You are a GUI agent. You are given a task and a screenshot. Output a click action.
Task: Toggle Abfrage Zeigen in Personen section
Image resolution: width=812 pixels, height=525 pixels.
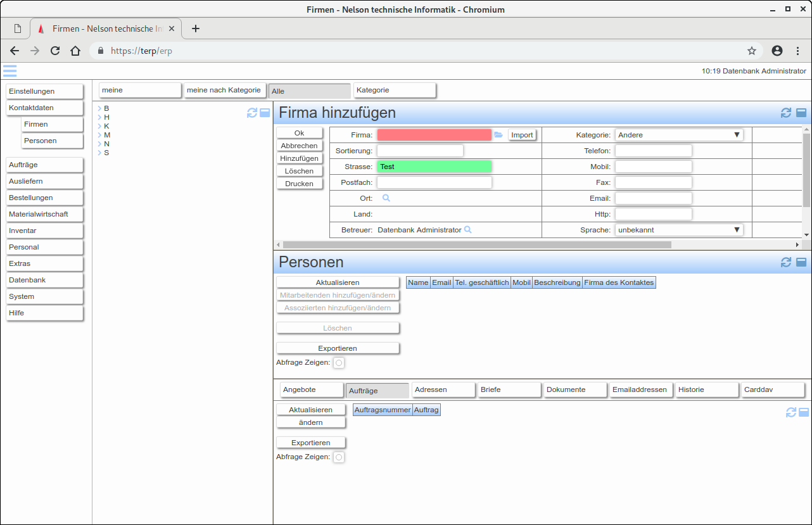[x=339, y=363]
